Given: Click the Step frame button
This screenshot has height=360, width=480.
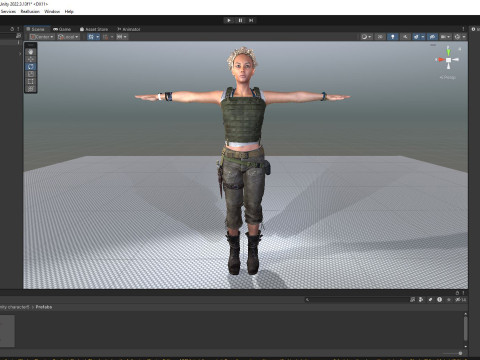Looking at the screenshot, I should 251,20.
